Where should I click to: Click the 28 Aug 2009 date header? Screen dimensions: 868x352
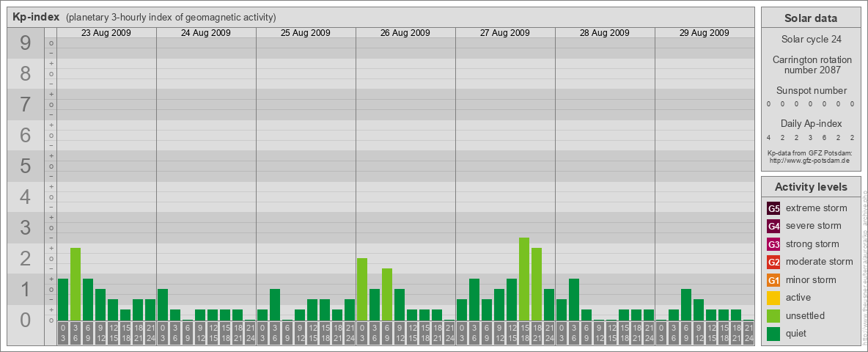605,33
